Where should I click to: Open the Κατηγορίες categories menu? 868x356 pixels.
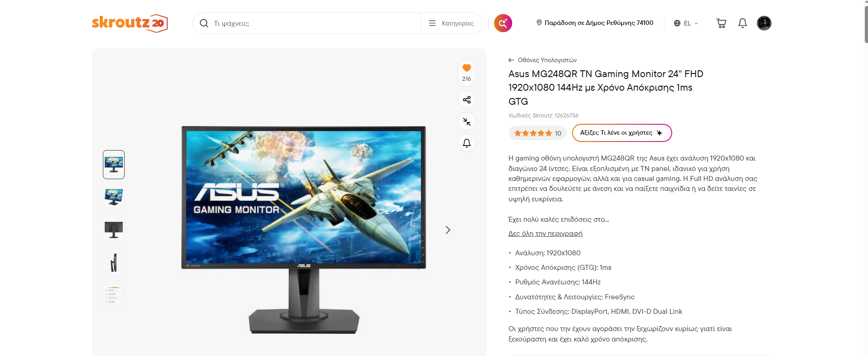tap(451, 23)
